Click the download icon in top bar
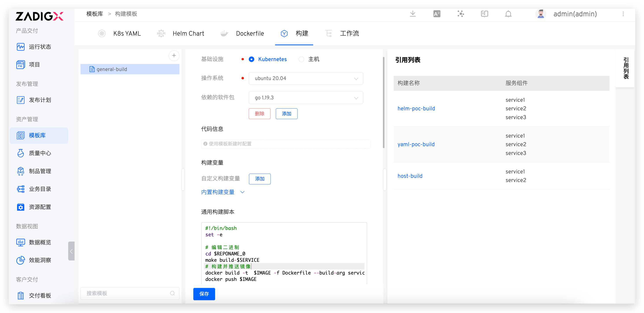The image size is (644, 313). pos(413,14)
